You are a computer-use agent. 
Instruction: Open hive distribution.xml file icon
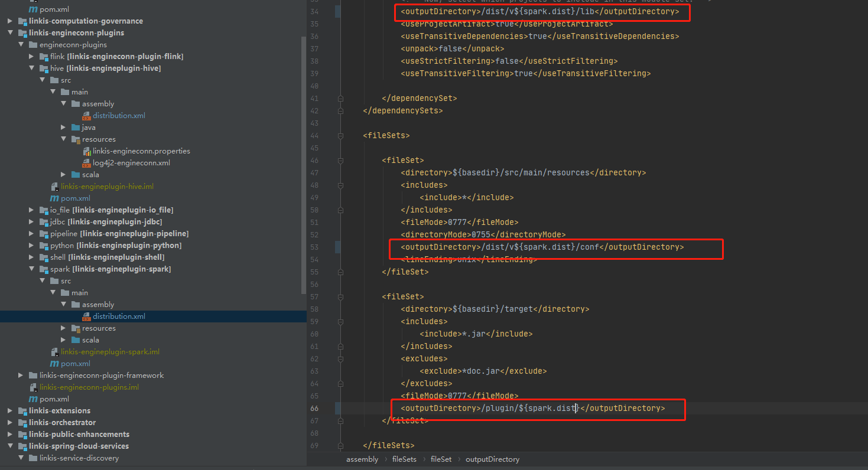[86, 116]
